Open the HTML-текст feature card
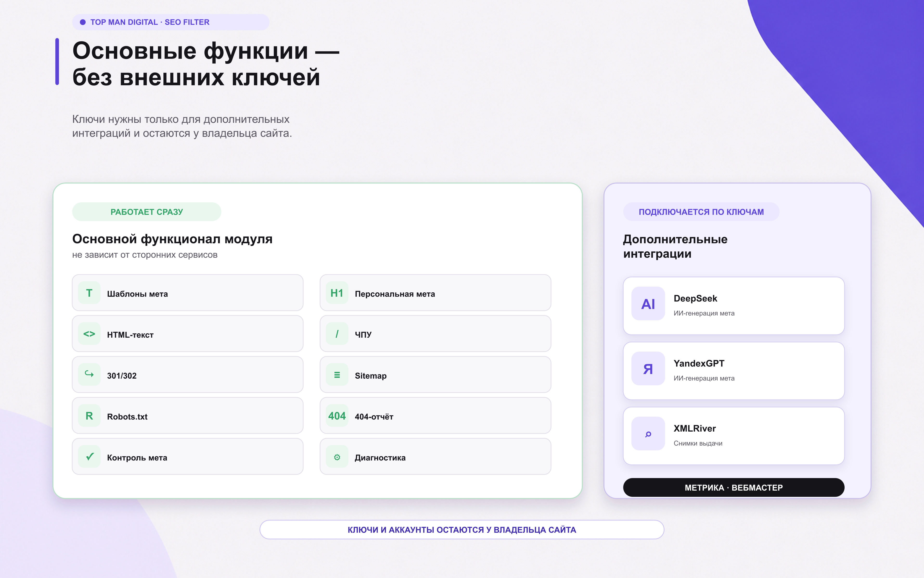This screenshot has height=578, width=924. coord(187,334)
